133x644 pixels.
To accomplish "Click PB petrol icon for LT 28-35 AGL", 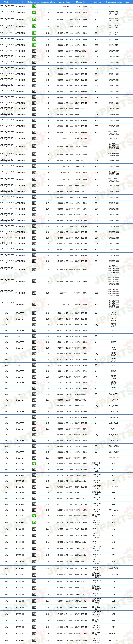I will [x=34, y=464].
